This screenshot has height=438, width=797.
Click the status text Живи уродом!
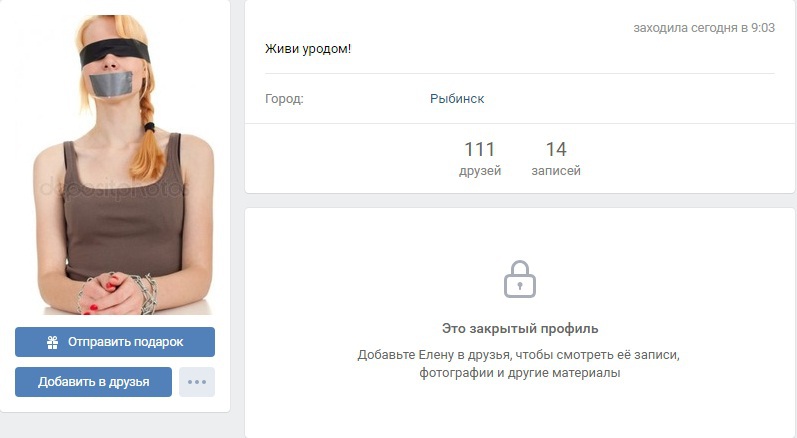coord(308,49)
